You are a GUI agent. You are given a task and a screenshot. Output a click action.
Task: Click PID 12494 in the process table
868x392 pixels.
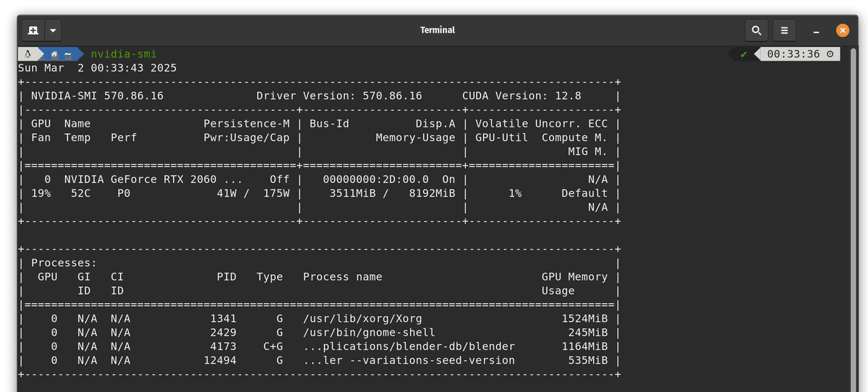coord(220,360)
